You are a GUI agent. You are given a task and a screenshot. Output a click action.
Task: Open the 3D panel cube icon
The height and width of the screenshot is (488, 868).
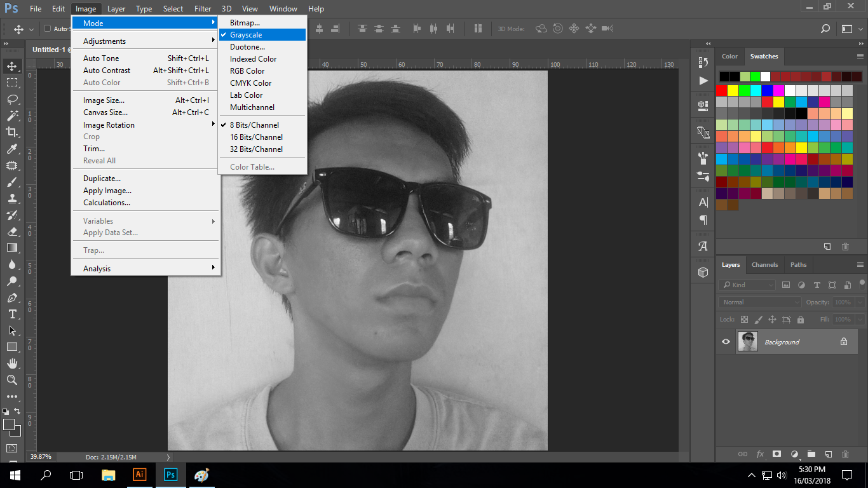coord(703,272)
